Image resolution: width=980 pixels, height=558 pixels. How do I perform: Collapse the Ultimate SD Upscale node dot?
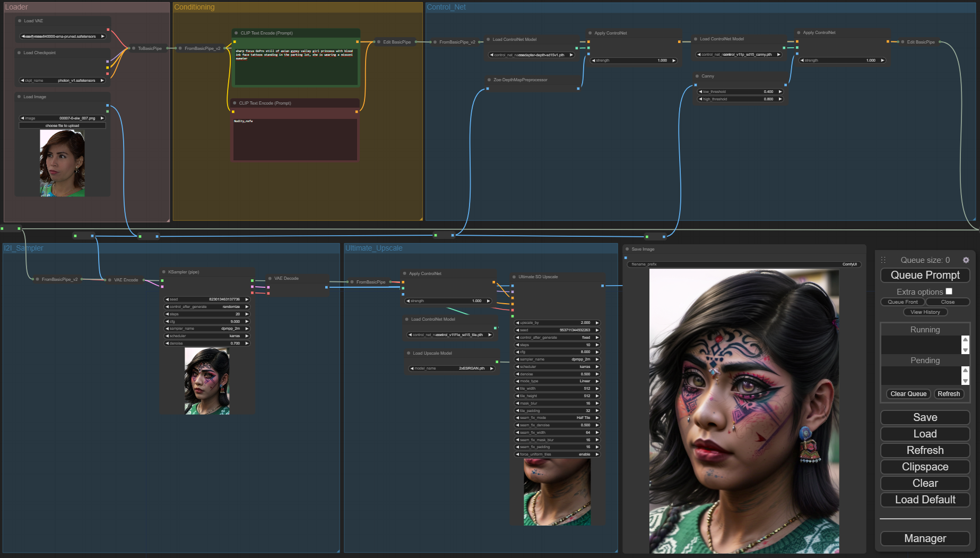point(514,277)
